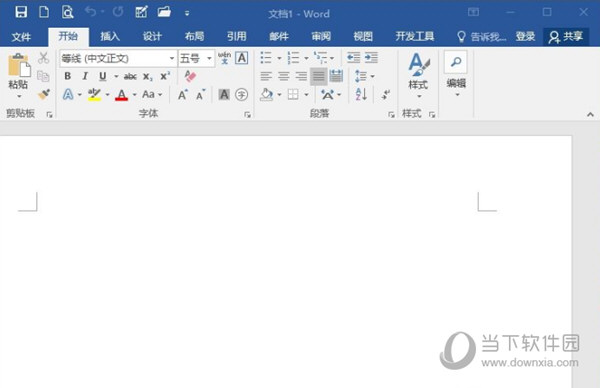Click Grow Font size icon
This screenshot has height=388, width=600.
pos(183,95)
